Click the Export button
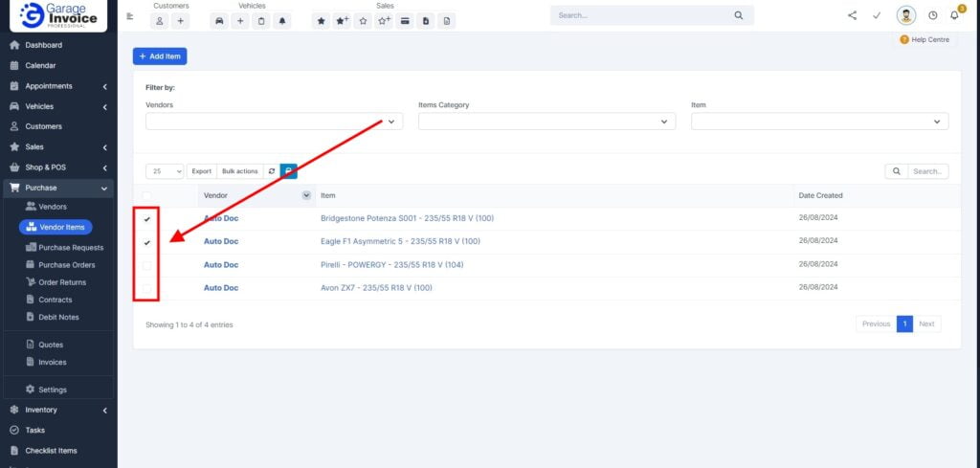Screen dimensions: 980x468 [201, 171]
